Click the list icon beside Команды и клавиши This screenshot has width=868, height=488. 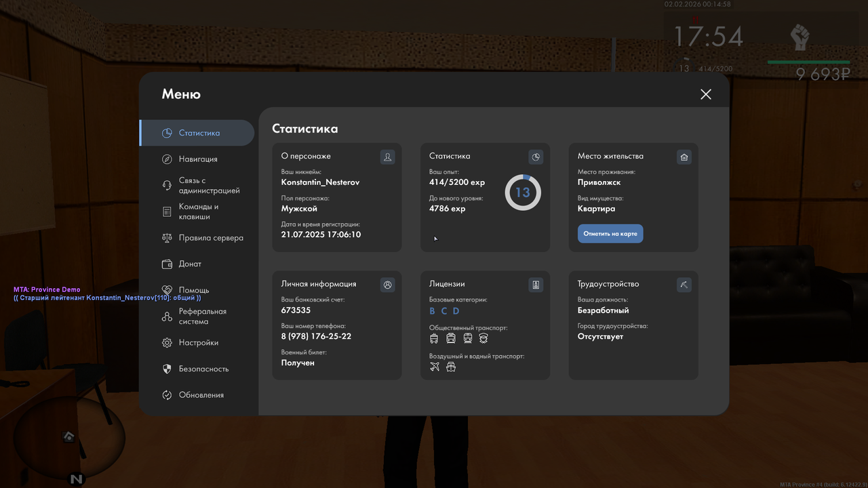(167, 211)
